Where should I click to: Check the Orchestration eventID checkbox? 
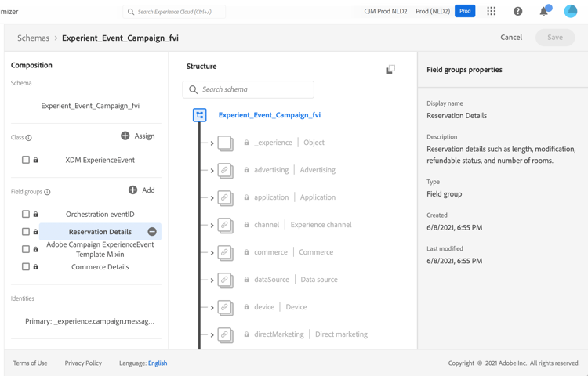26,214
